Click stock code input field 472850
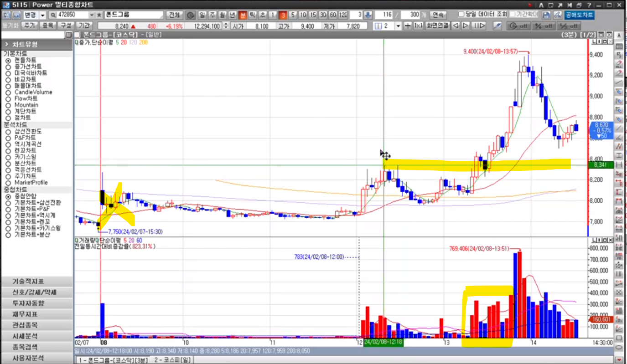 tap(73, 15)
